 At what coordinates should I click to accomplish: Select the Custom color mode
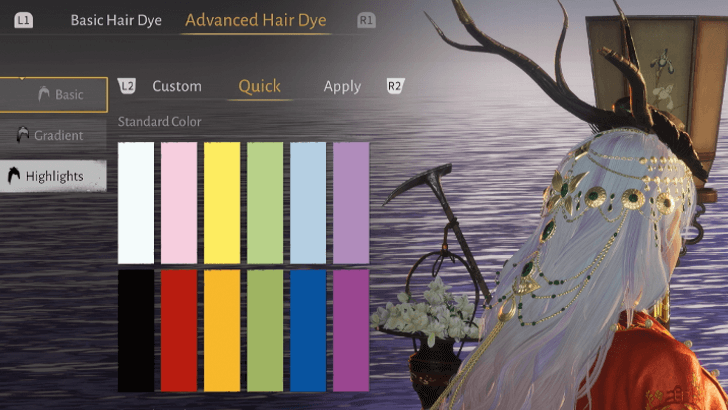pos(177,87)
